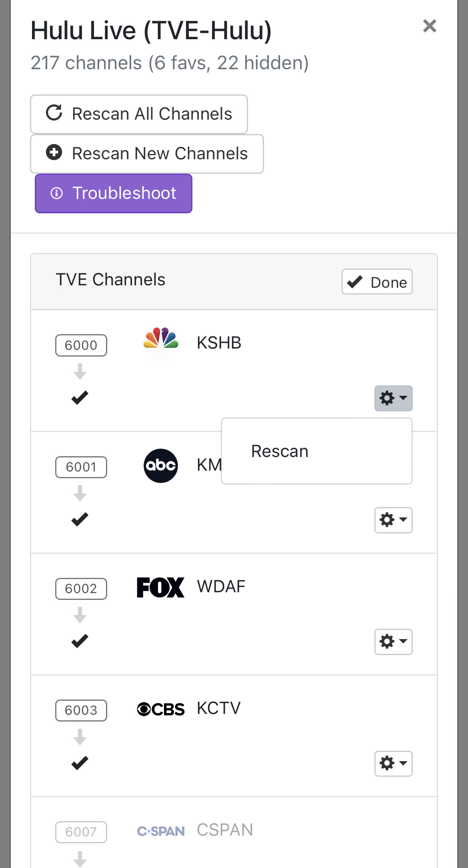Screen dimensions: 468x868
Task: Open the gear dropdown for KCTV
Action: coord(393,763)
